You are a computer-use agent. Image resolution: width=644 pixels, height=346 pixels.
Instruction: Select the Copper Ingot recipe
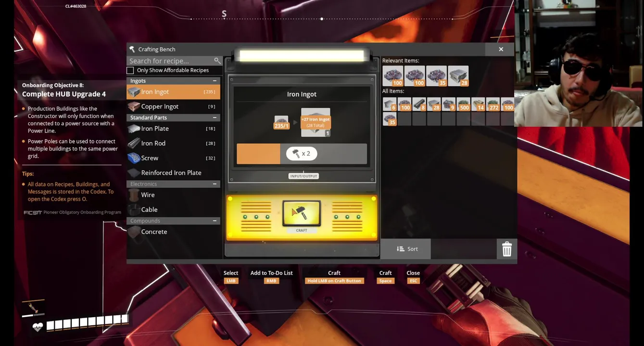173,106
